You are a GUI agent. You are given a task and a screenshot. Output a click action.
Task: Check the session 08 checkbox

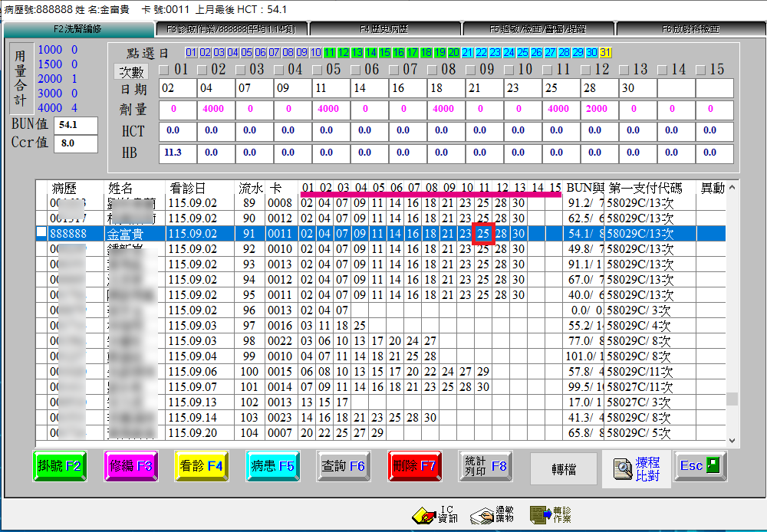(x=432, y=70)
